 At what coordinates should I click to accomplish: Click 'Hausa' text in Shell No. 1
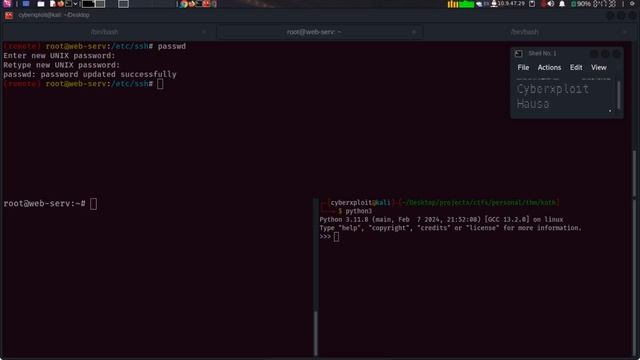pyautogui.click(x=533, y=104)
